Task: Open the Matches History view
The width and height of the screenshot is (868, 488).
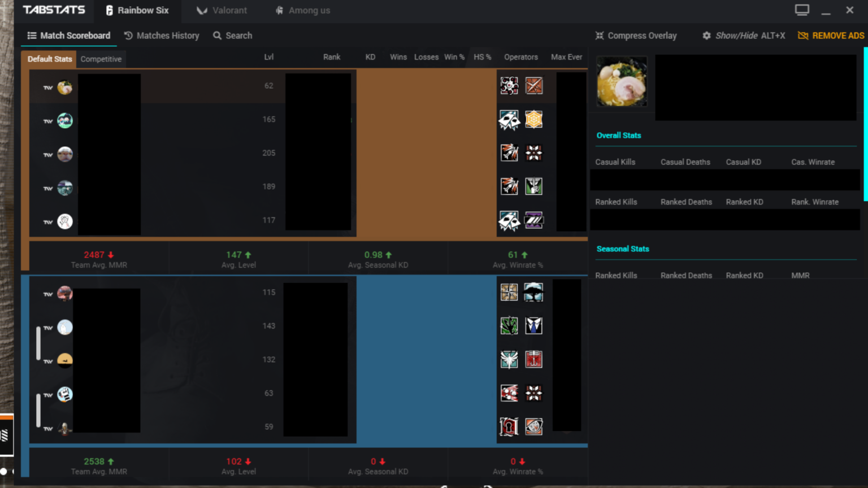Action: (162, 36)
